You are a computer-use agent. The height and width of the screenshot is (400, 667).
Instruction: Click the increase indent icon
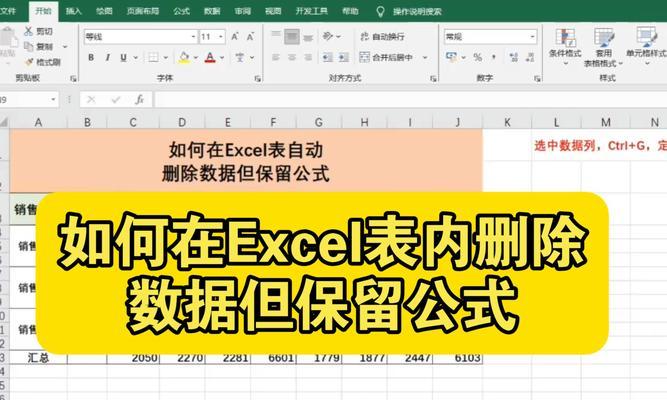(344, 57)
